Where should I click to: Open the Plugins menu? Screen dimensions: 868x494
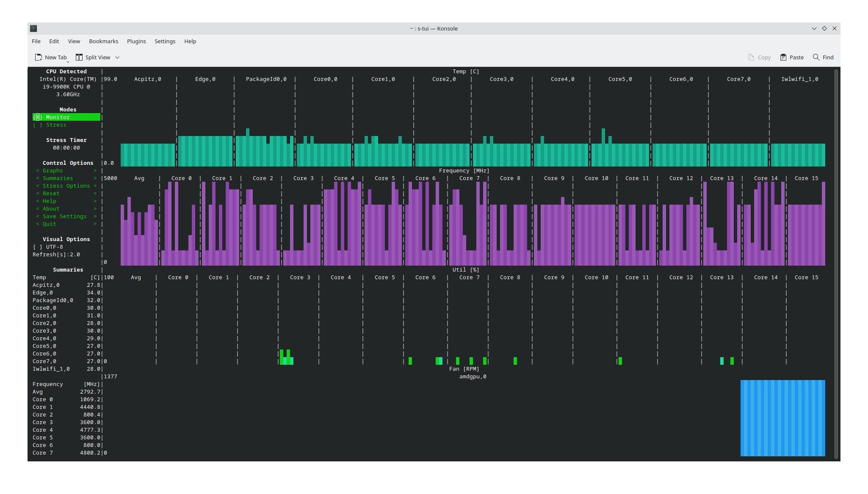click(136, 41)
